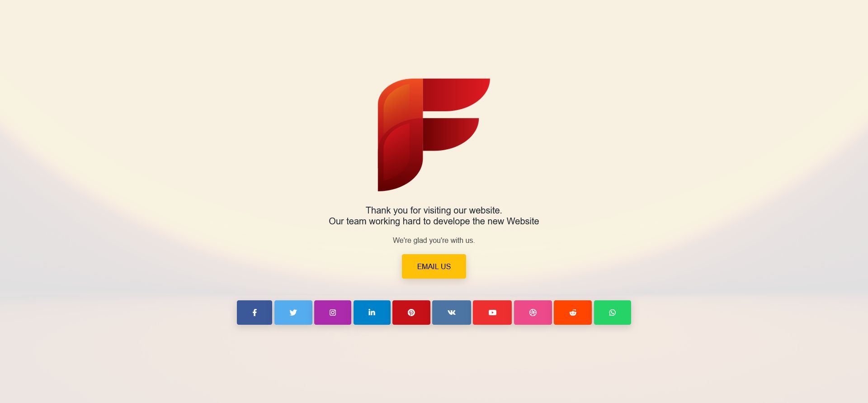This screenshot has height=403, width=868.
Task: Click the "Our team working hard" line
Action: [x=434, y=221]
